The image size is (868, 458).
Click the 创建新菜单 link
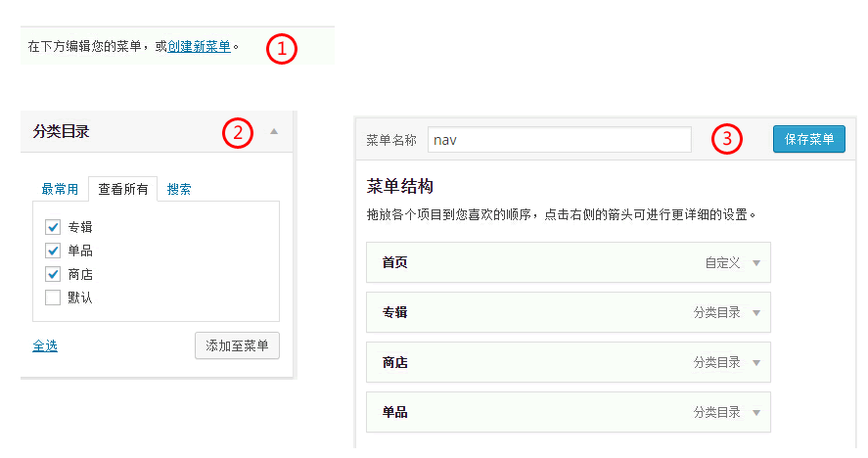coord(200,46)
